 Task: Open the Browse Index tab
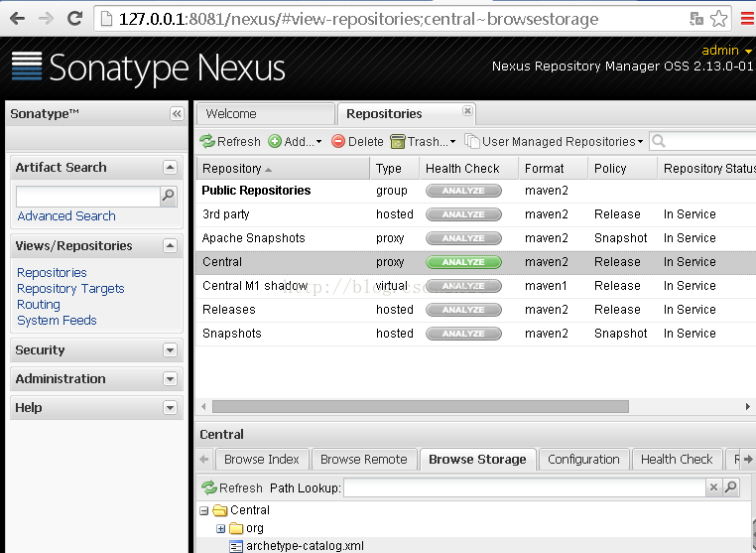[261, 459]
